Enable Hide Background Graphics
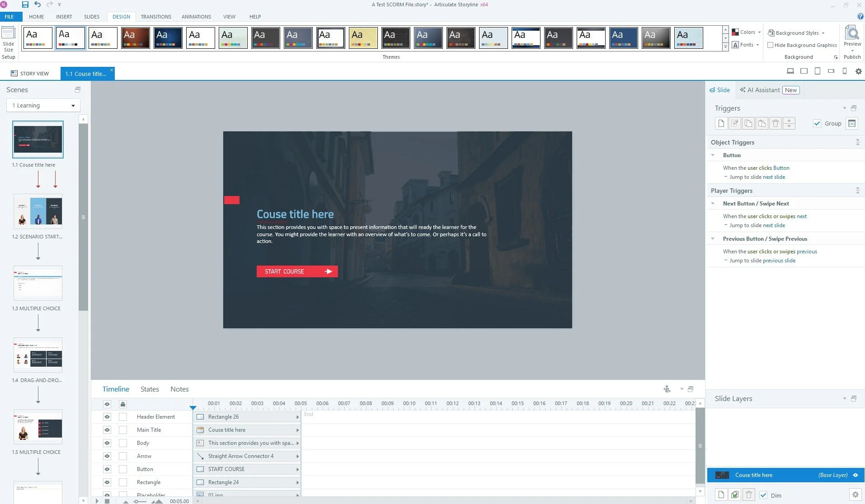The image size is (865, 504). pos(770,45)
